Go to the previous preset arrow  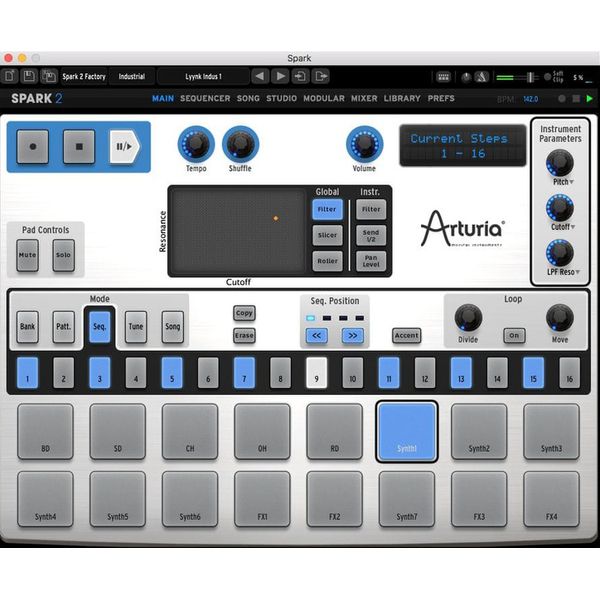(x=260, y=76)
